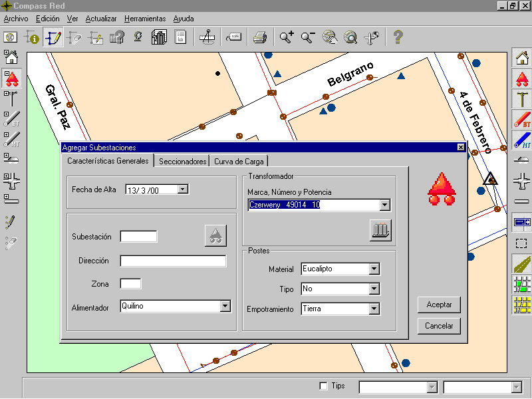532x399 pixels.
Task: Toggle the Tips checkbox
Action: point(323,386)
